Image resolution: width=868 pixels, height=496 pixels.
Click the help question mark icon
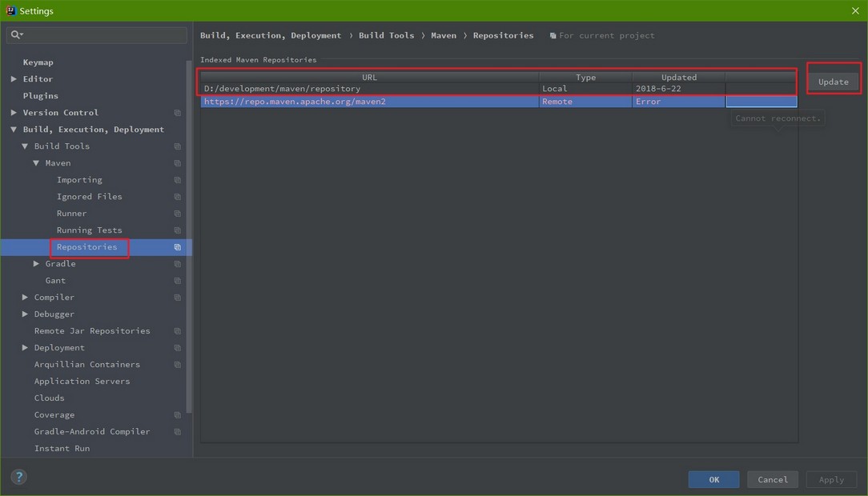click(x=19, y=477)
